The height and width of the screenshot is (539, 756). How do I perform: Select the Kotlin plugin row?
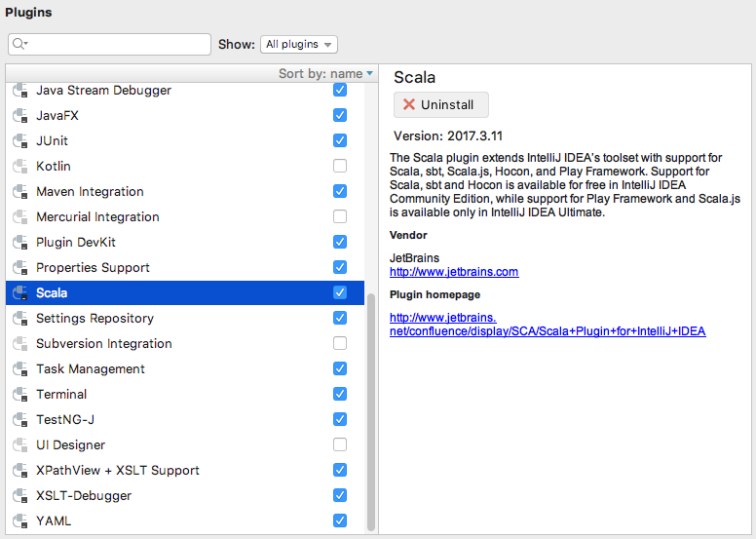click(185, 166)
